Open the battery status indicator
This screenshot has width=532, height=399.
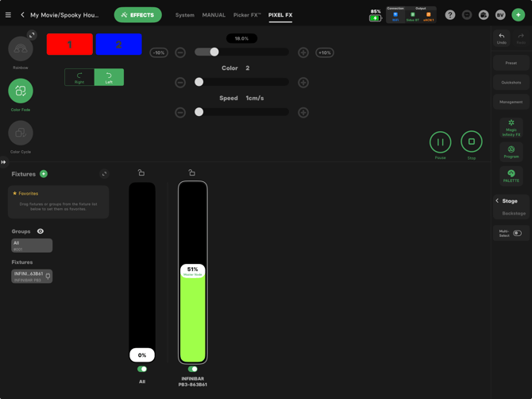tap(376, 15)
